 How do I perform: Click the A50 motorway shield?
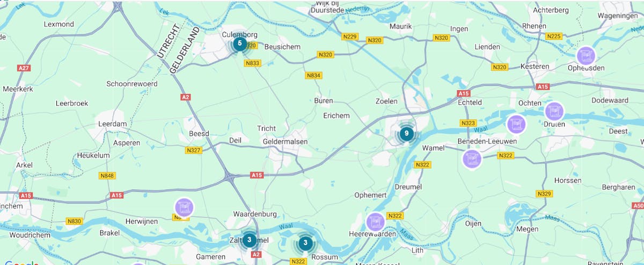638,205
